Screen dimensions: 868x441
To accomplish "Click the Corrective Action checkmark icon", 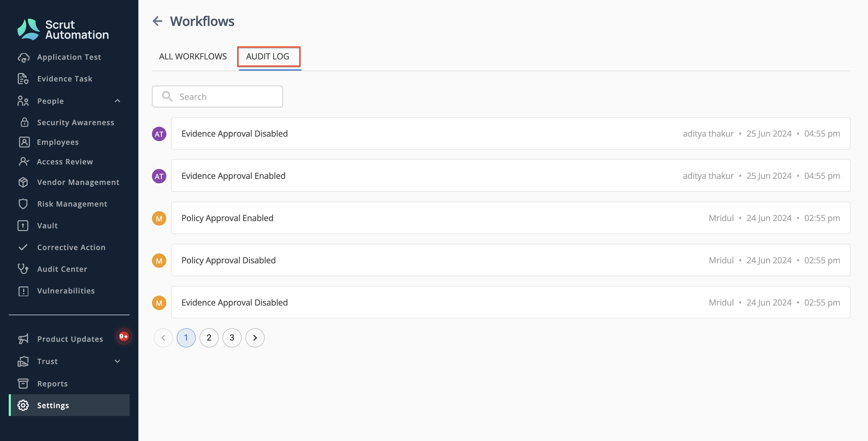I will pos(23,247).
